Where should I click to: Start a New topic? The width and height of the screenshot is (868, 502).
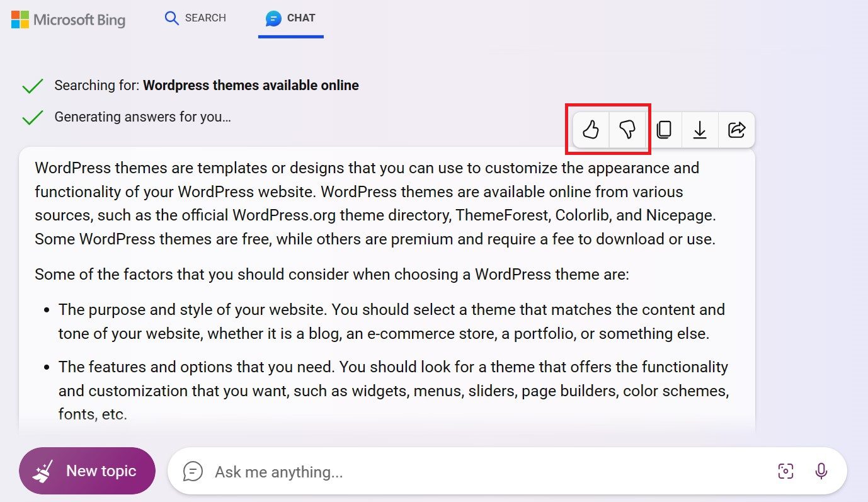pos(87,470)
